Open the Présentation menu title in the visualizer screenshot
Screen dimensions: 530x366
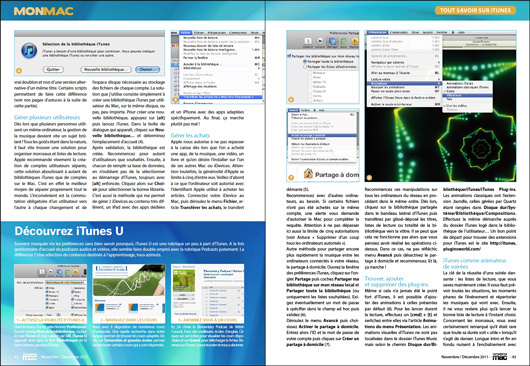[x=378, y=32]
